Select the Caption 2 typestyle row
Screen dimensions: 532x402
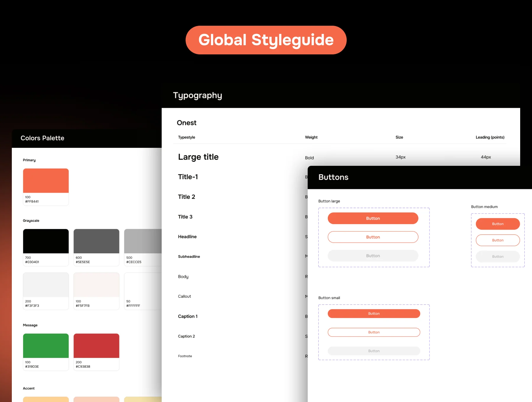pos(186,336)
